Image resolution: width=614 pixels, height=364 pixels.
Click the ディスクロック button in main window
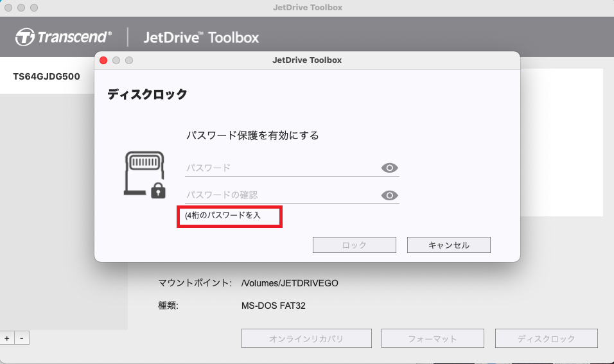(x=547, y=338)
